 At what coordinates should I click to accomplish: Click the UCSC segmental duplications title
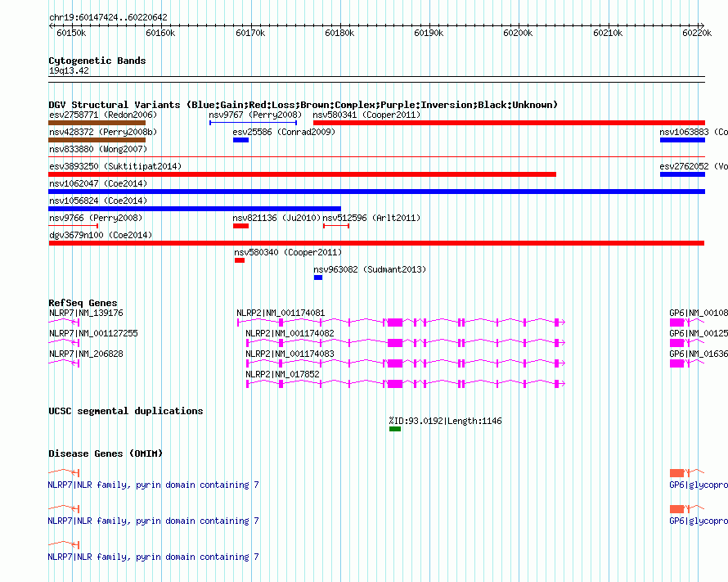click(126, 411)
